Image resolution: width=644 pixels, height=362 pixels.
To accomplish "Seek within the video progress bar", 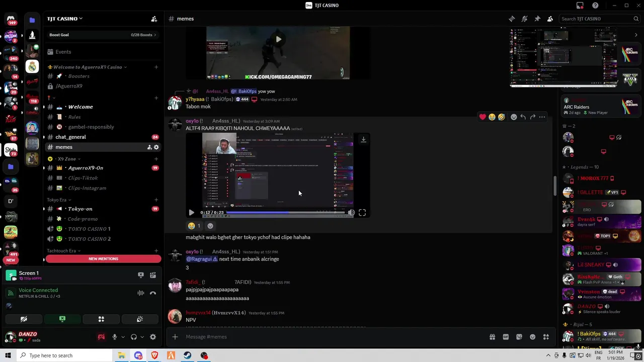I will point(286,213).
